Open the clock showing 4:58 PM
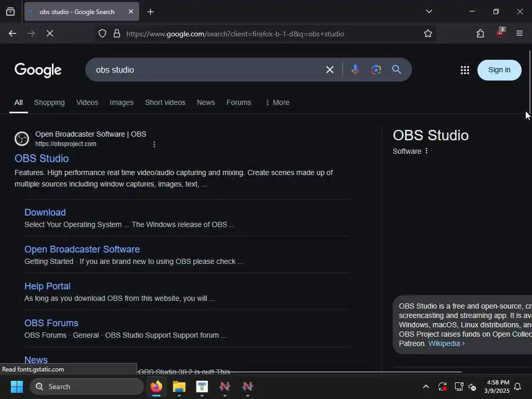The width and height of the screenshot is (532, 399). pyautogui.click(x=497, y=387)
